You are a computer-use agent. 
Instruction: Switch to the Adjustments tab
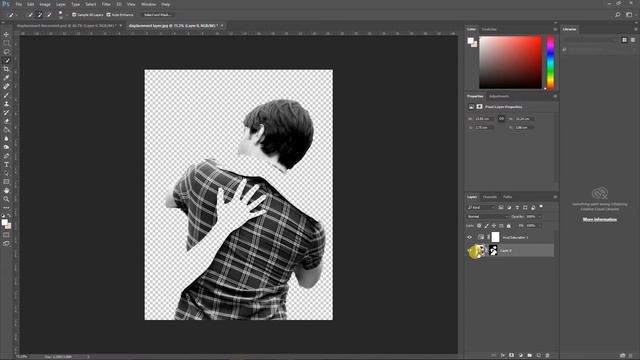pos(499,96)
